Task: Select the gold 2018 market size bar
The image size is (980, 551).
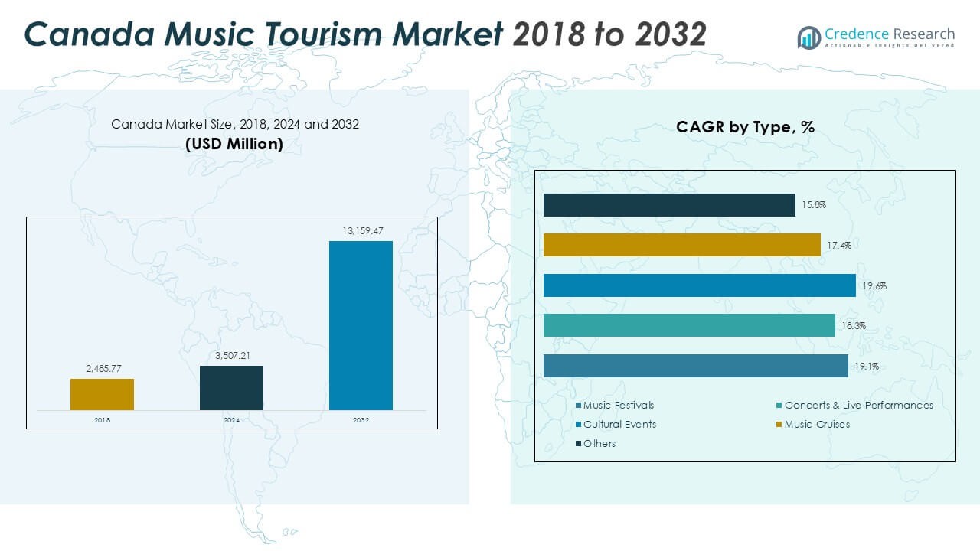Action: [102, 394]
